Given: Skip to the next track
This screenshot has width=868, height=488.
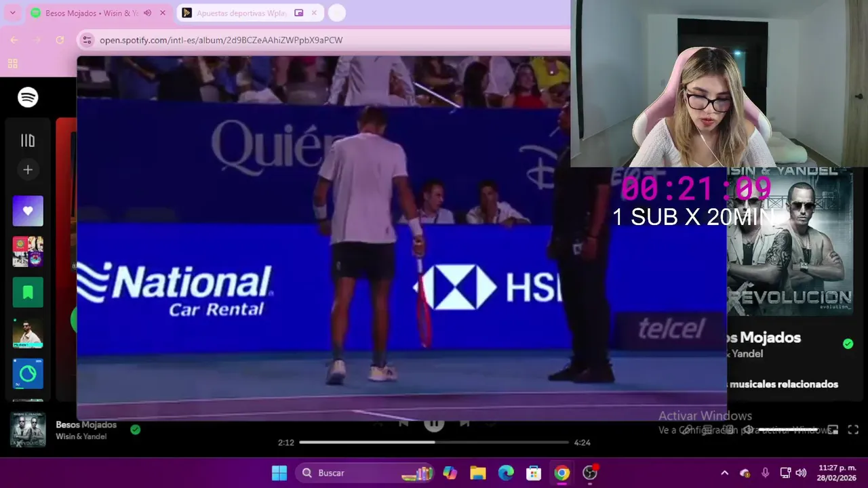Looking at the screenshot, I should click(465, 424).
